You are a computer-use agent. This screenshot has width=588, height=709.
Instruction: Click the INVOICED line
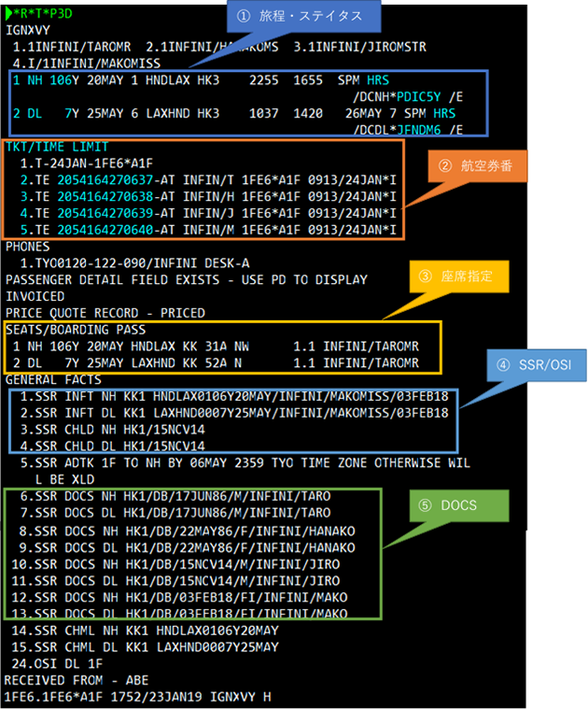pos(35,297)
